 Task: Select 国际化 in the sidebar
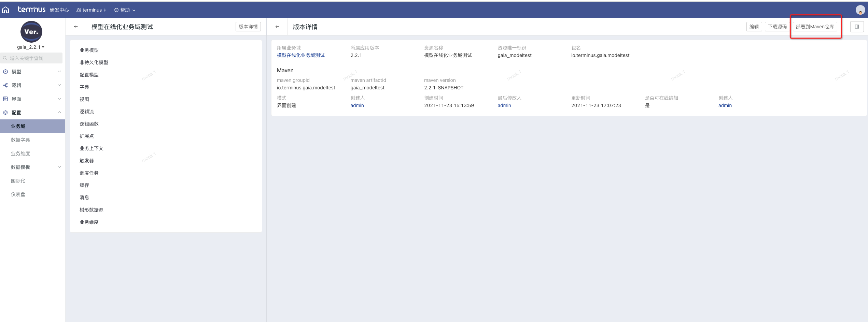(18, 181)
